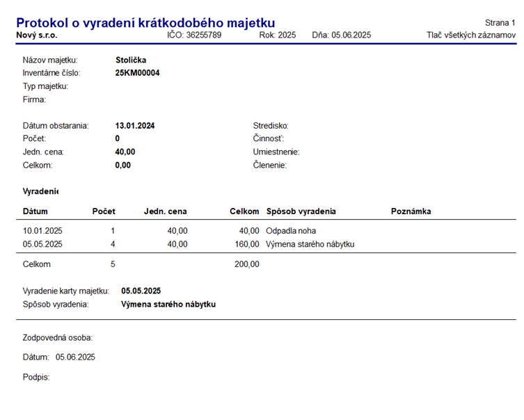Select the signature date "05.06.2025"

[75, 357]
